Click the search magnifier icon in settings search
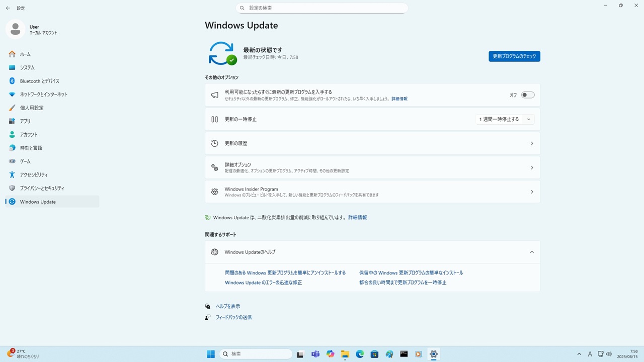 [242, 8]
